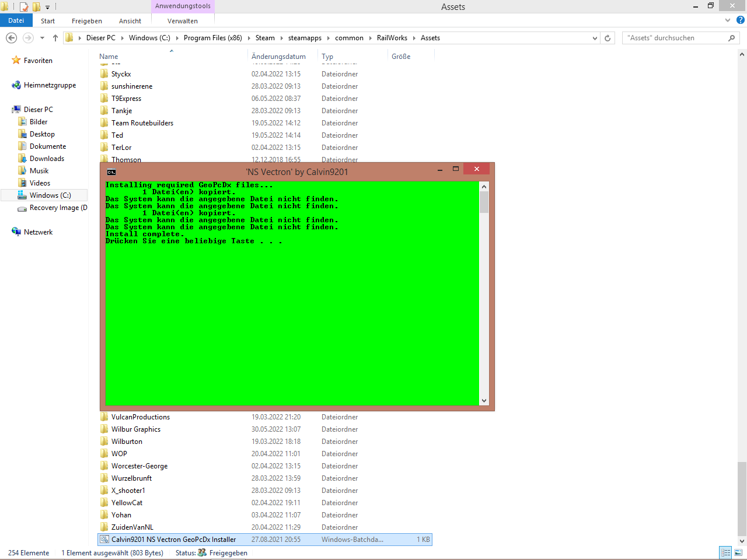Select Downloads in the navigation pane
This screenshot has height=560, width=747.
click(x=47, y=159)
